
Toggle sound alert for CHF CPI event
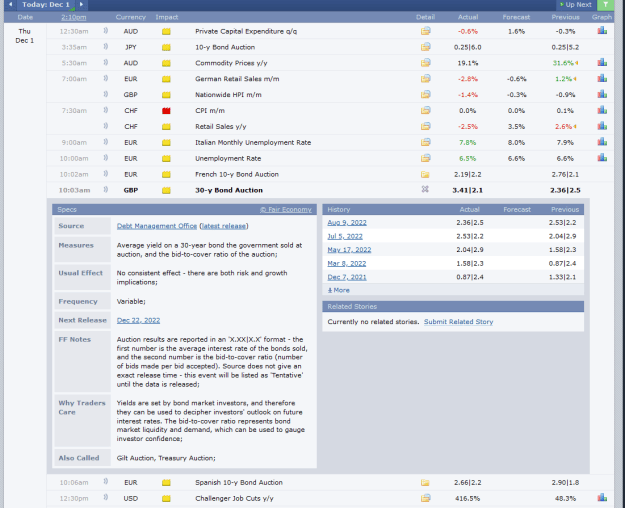[106, 110]
